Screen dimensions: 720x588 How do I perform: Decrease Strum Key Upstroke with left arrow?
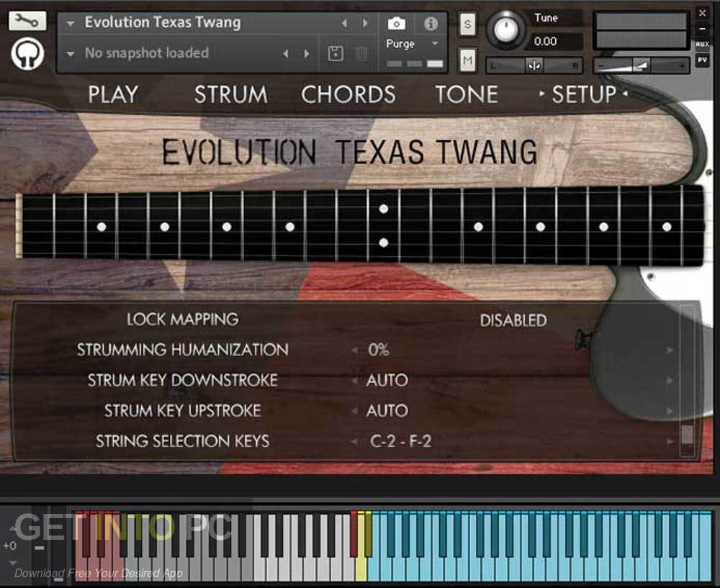[x=354, y=411]
